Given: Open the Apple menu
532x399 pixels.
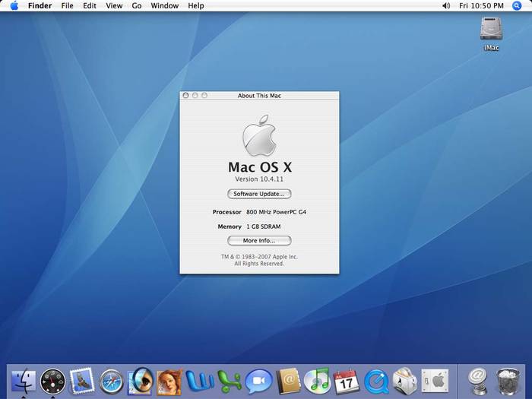Looking at the screenshot, I should 14,6.
